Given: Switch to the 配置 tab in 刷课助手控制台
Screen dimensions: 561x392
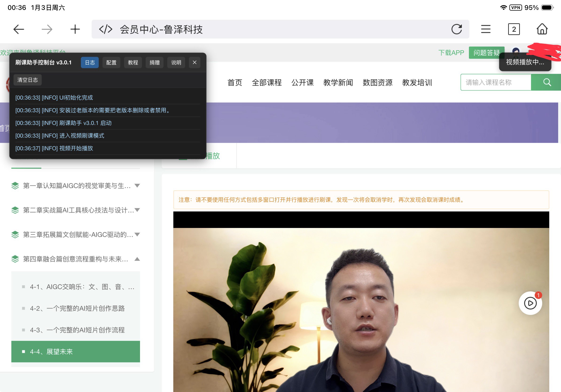Looking at the screenshot, I should point(111,63).
